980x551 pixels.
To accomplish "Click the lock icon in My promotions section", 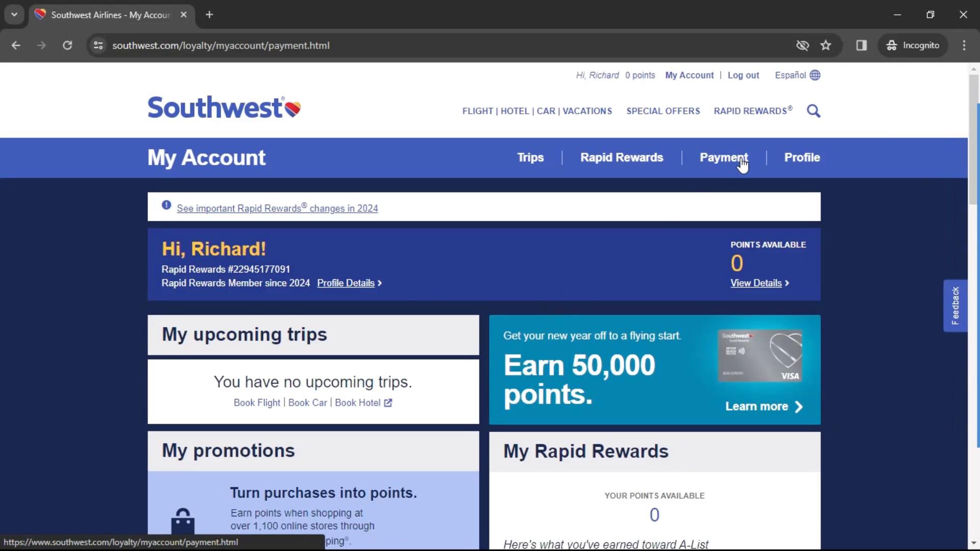I will 183,521.
